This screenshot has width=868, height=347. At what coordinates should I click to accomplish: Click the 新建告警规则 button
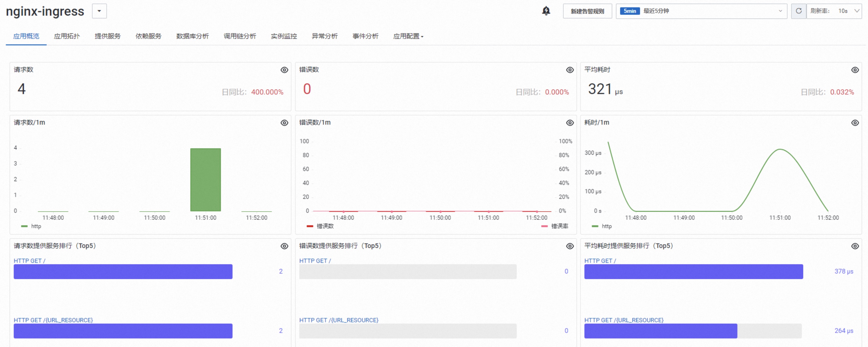tap(587, 11)
